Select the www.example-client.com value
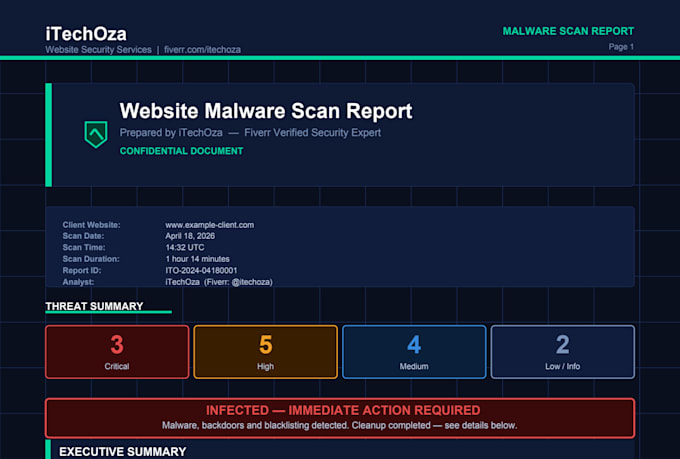 (209, 225)
